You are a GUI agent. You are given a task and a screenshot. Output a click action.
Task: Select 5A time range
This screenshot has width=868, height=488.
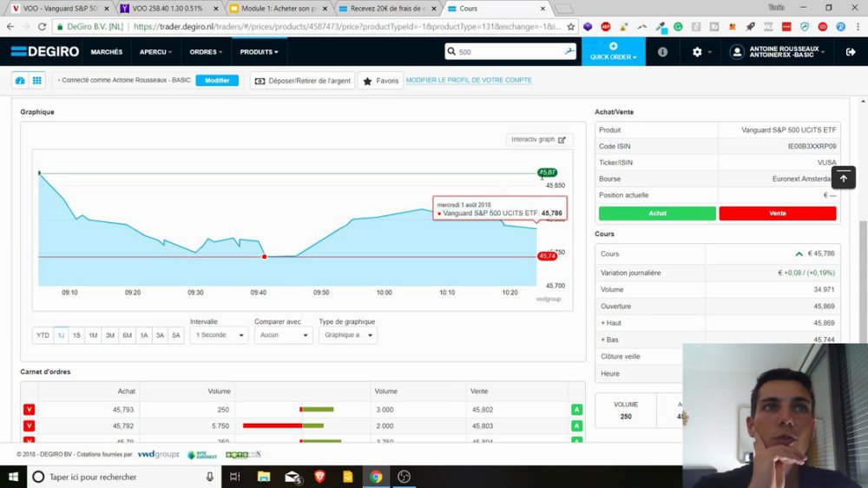[176, 335]
